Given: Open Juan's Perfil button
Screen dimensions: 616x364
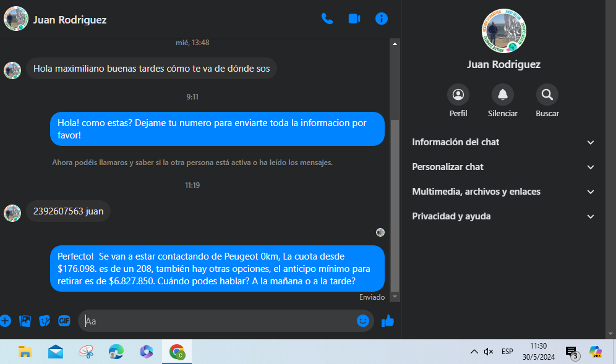Looking at the screenshot, I should pyautogui.click(x=458, y=95).
